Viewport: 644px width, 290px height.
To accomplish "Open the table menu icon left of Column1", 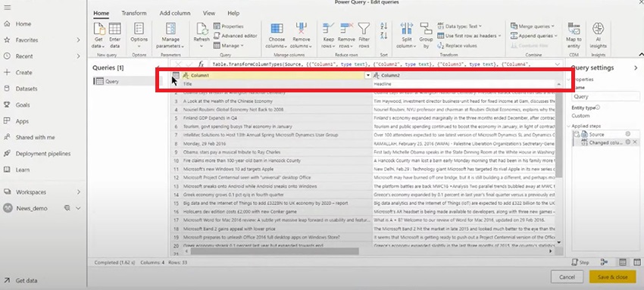I will [x=176, y=76].
